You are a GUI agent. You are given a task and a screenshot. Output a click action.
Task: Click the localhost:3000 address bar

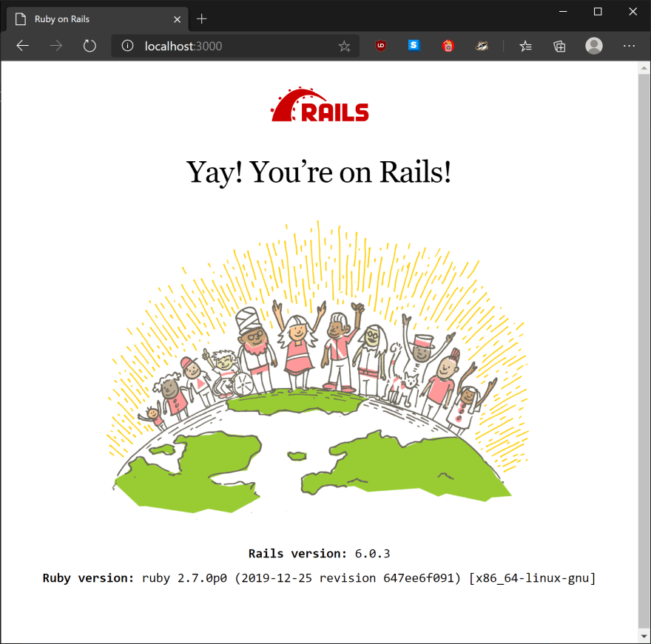pyautogui.click(x=235, y=46)
